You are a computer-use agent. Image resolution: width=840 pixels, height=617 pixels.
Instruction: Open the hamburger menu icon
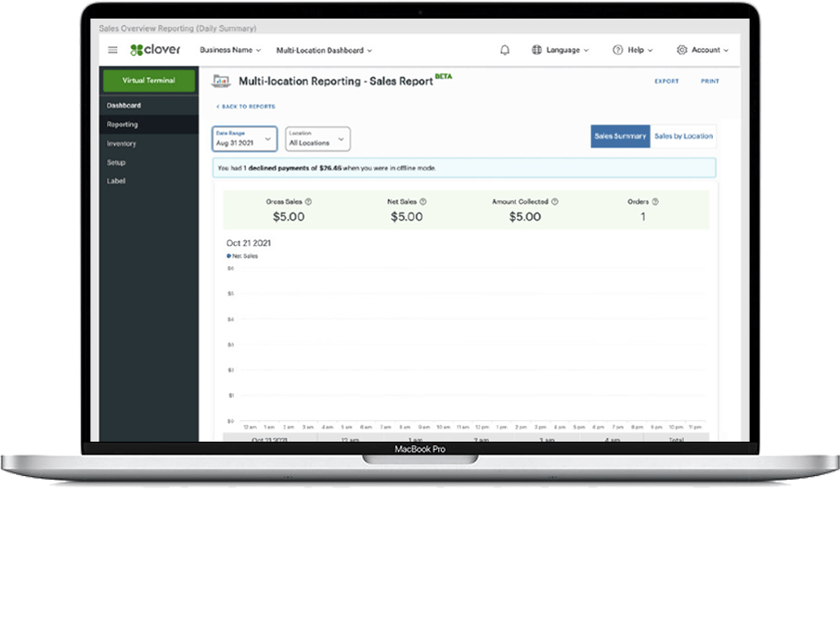[x=112, y=50]
